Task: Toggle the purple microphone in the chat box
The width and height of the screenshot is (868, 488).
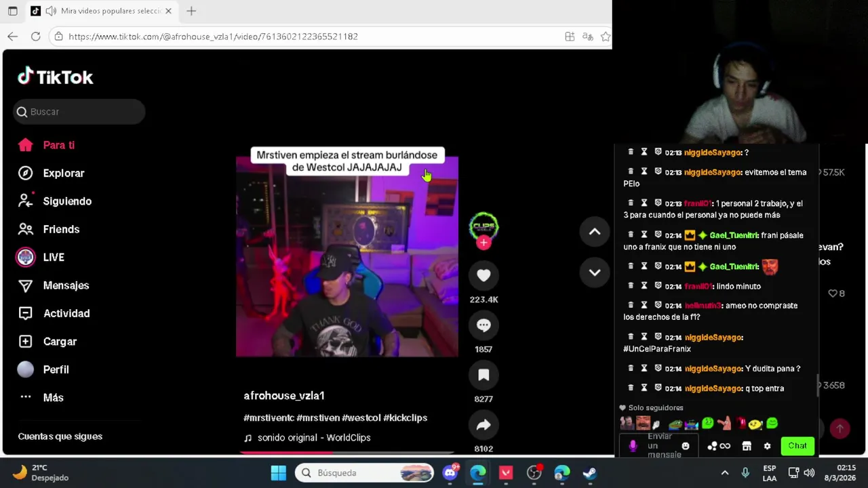Action: click(633, 446)
